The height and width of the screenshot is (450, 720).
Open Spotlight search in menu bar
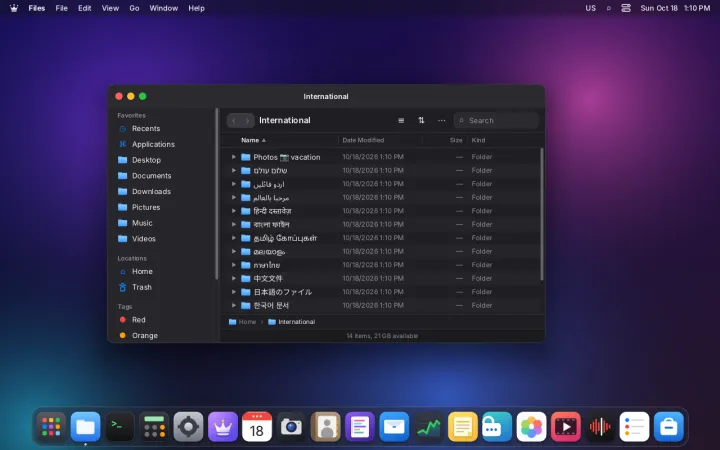[609, 8]
